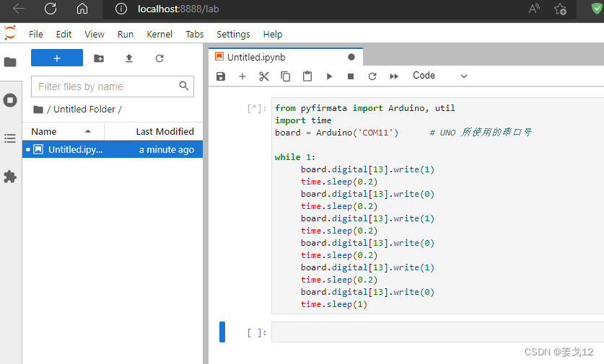Refresh the file browser list
604x364 pixels.
[x=159, y=58]
